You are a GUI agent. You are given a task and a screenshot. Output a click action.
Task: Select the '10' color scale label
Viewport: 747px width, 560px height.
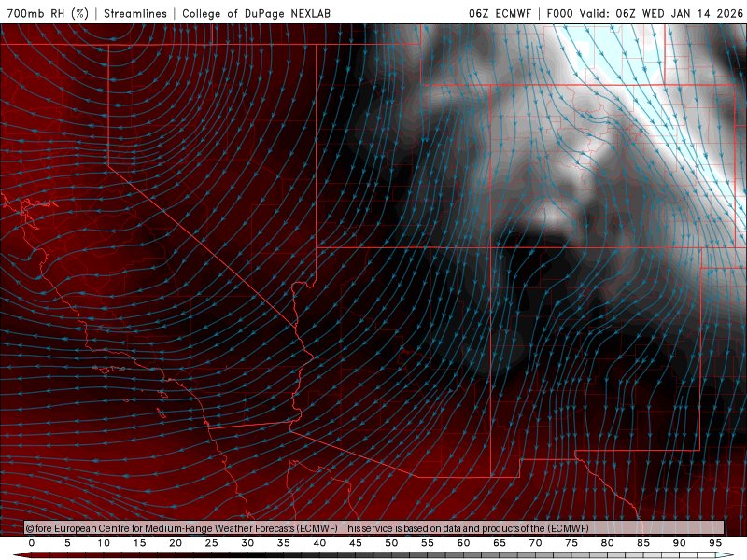(104, 543)
